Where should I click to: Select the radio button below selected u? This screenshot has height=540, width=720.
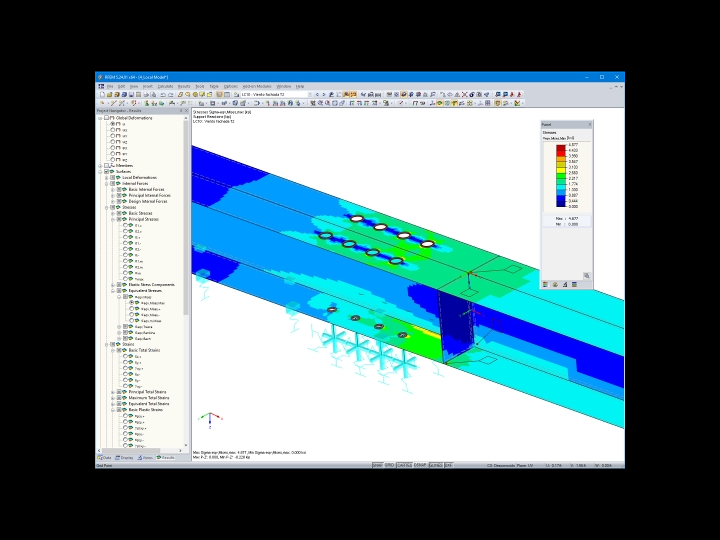(x=112, y=130)
